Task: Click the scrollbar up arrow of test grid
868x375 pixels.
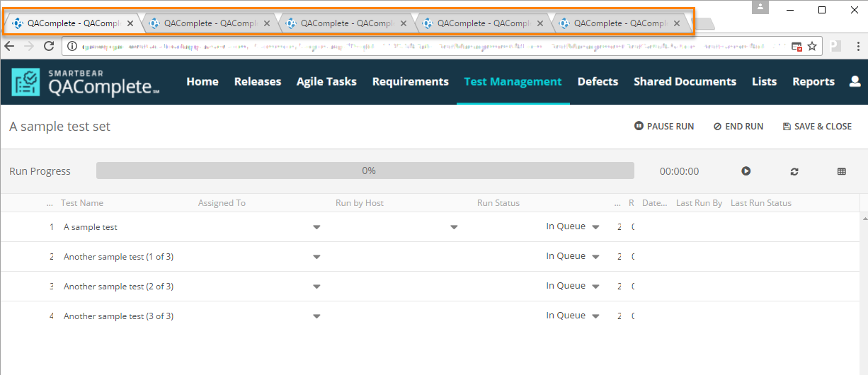Action: point(864,218)
